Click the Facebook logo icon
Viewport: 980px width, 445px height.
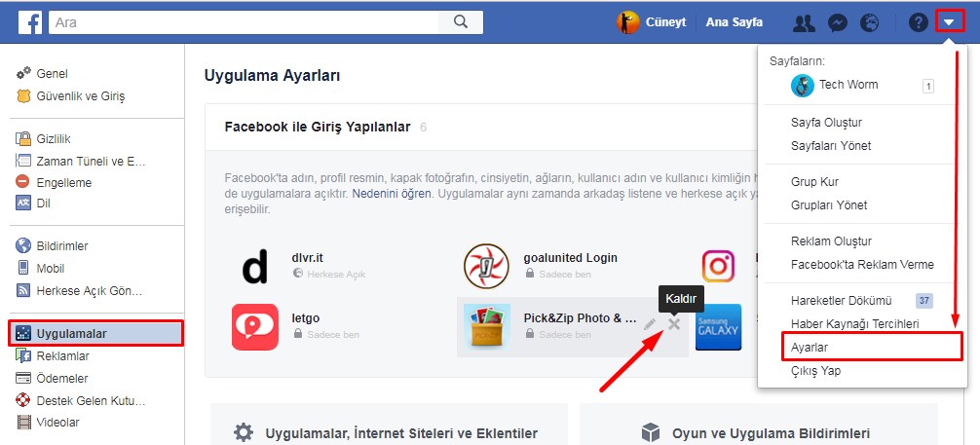tap(29, 21)
